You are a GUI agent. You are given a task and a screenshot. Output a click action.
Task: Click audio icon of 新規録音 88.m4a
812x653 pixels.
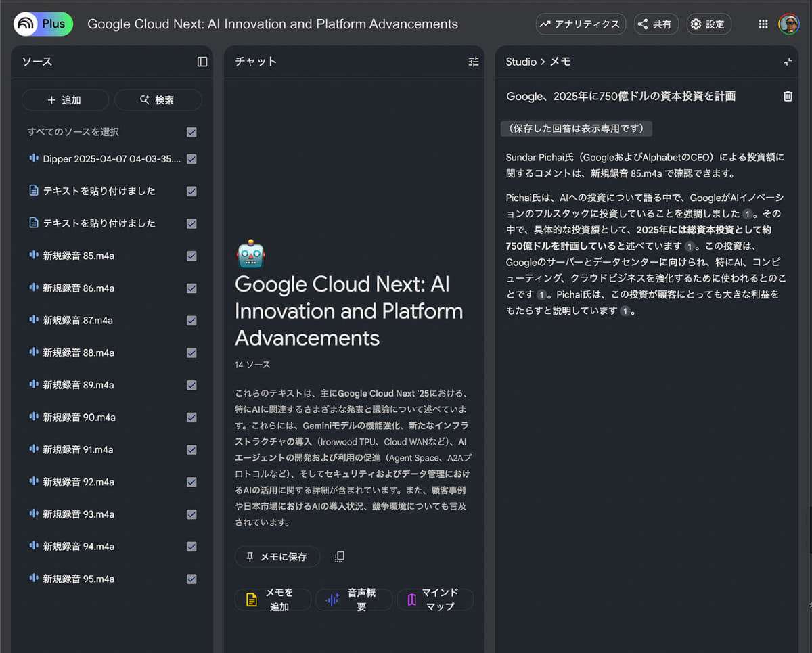pyautogui.click(x=33, y=352)
